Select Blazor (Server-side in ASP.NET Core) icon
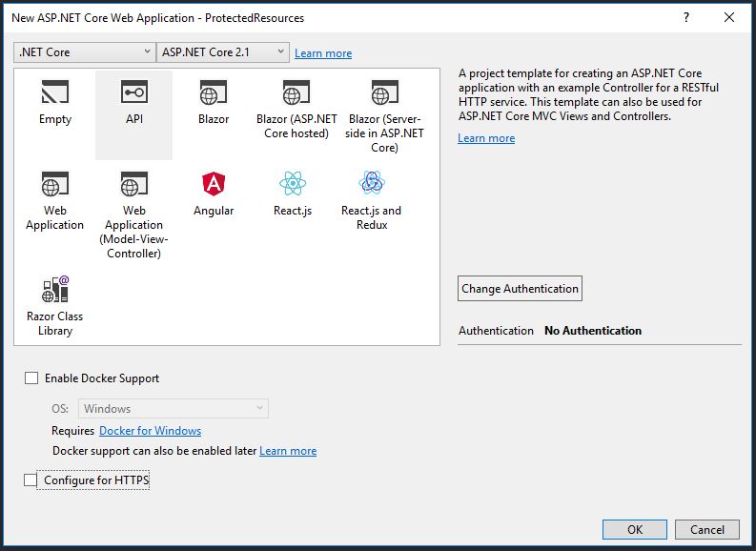 tap(384, 92)
